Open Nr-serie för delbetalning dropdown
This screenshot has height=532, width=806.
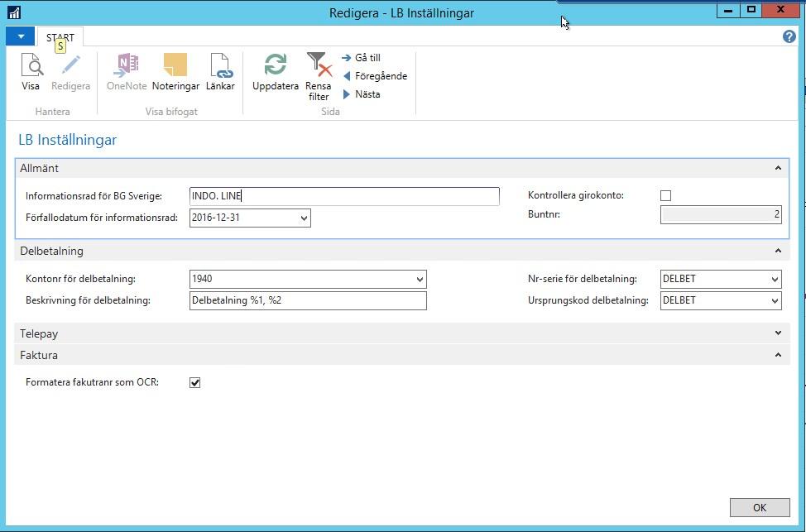point(775,279)
